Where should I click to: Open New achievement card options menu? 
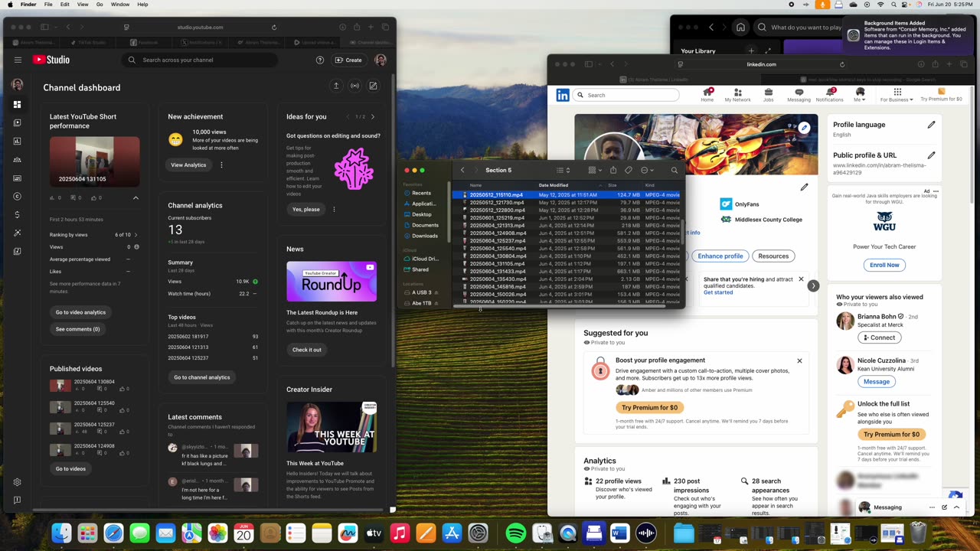click(x=221, y=165)
